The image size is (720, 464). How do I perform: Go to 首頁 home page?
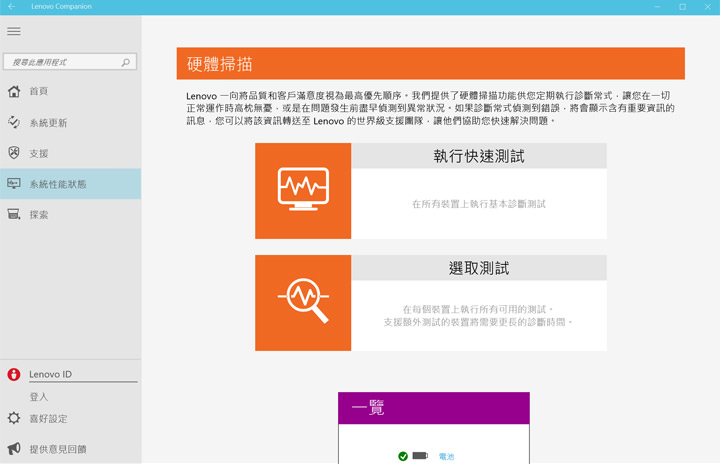click(38, 92)
